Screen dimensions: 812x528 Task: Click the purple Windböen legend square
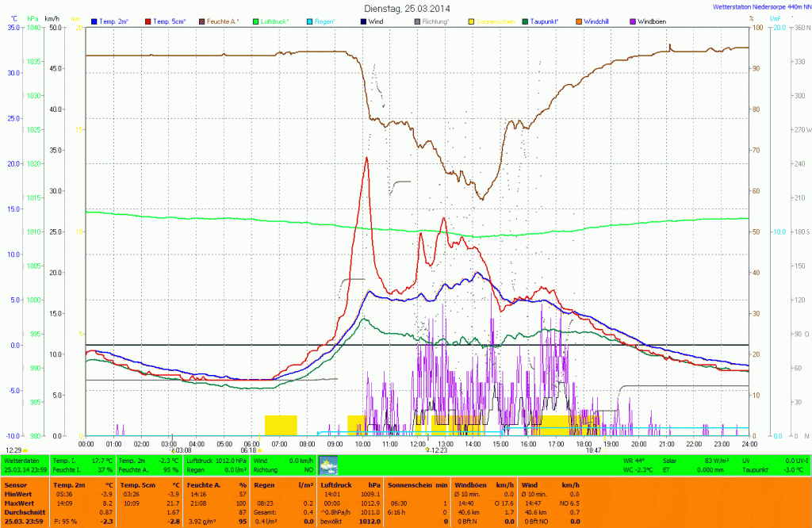[x=632, y=19]
